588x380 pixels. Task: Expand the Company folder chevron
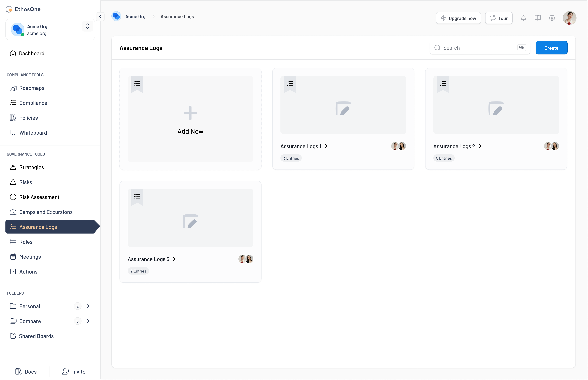(x=88, y=321)
